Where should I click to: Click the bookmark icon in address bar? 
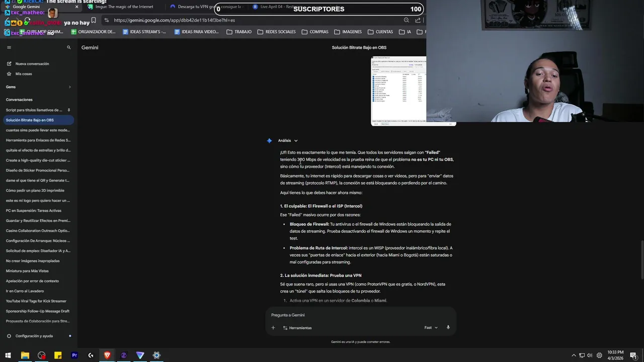[94, 20]
